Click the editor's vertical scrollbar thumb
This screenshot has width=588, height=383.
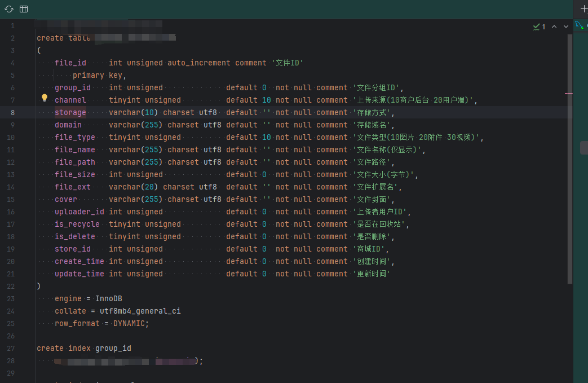(569, 159)
